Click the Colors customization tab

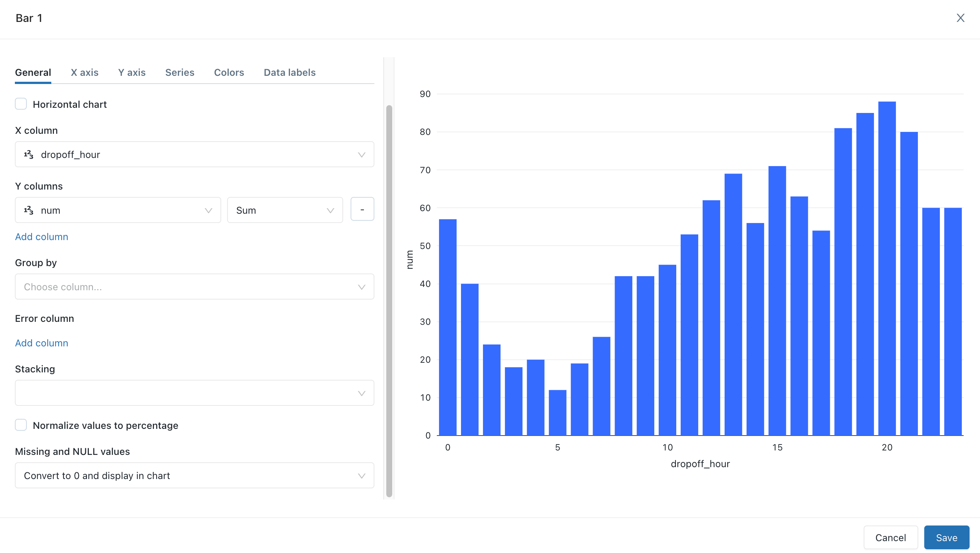coord(229,72)
